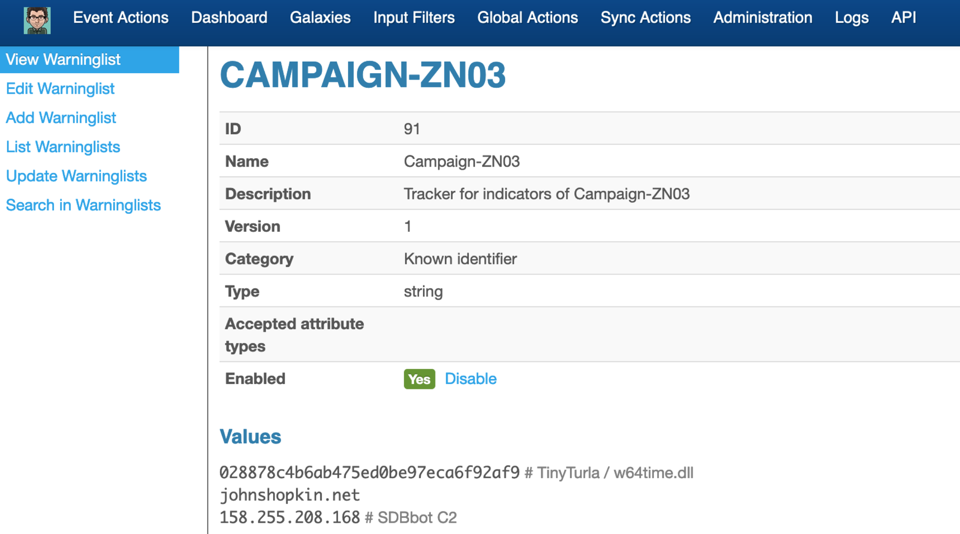Screen dimensions: 960x534
Task: Open the Galaxies menu
Action: (x=320, y=18)
